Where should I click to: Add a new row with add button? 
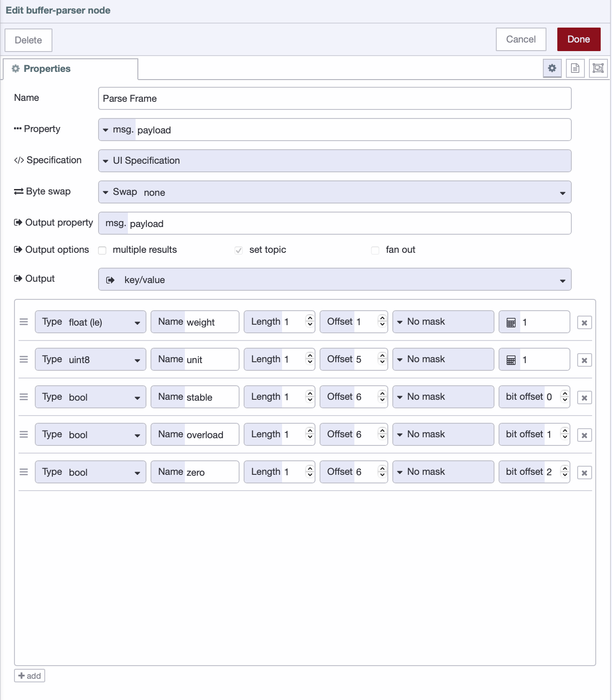[29, 676]
